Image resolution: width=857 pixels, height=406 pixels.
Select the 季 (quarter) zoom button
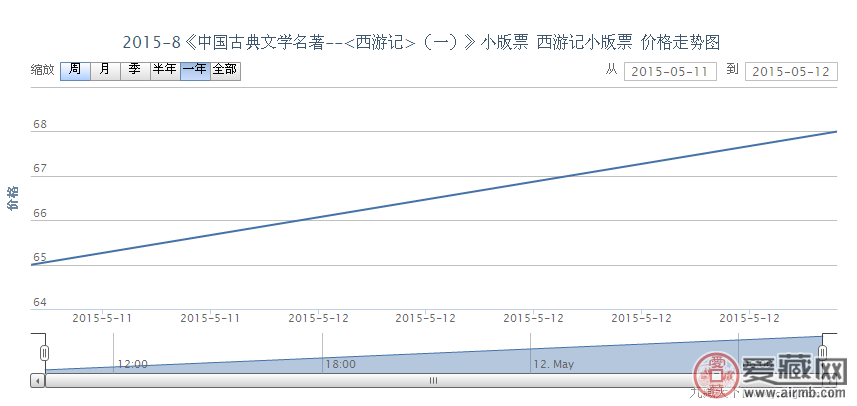(136, 71)
